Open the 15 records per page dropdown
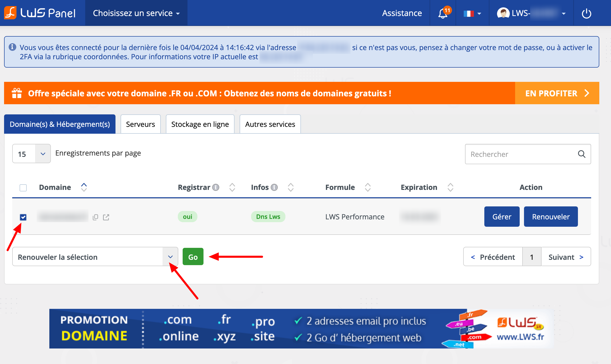 click(x=32, y=154)
